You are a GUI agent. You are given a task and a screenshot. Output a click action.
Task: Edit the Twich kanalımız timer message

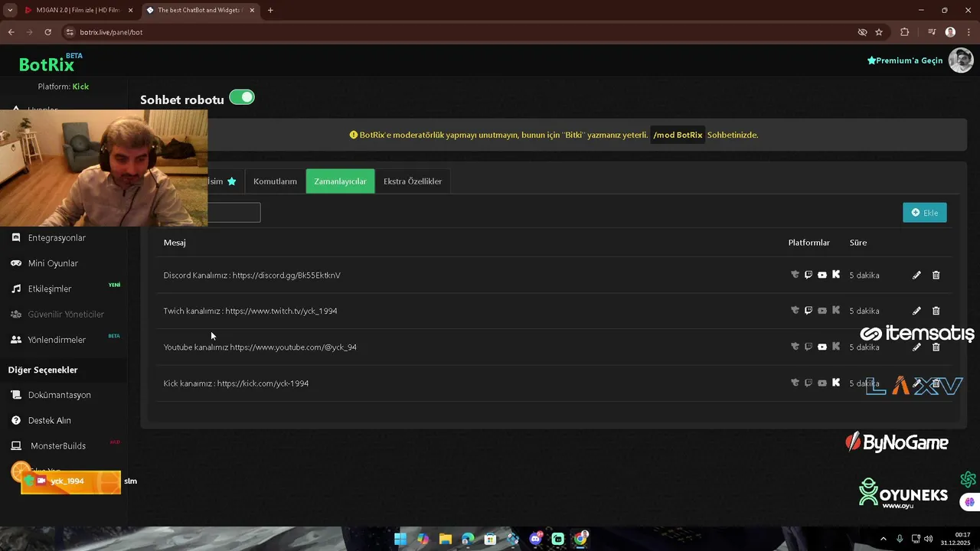pyautogui.click(x=916, y=311)
